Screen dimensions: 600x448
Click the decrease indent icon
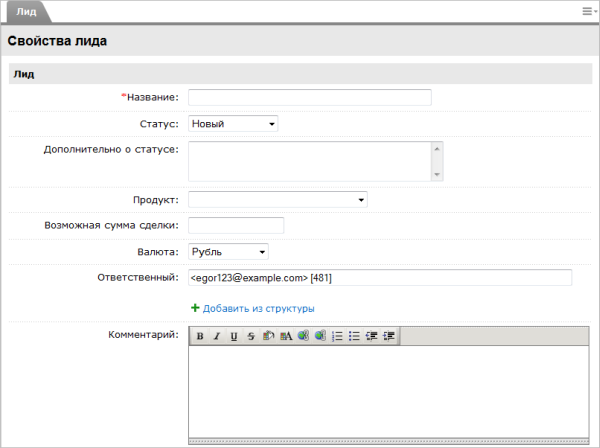[x=371, y=337]
